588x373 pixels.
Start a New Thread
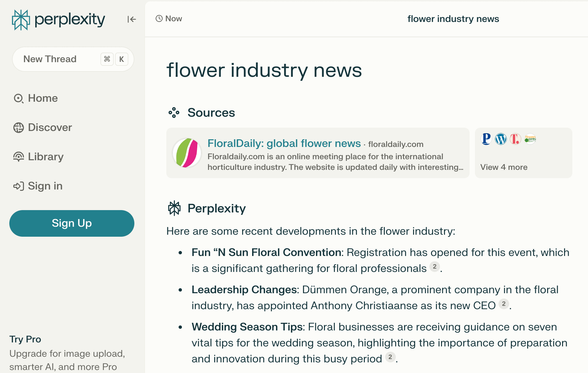click(x=73, y=59)
